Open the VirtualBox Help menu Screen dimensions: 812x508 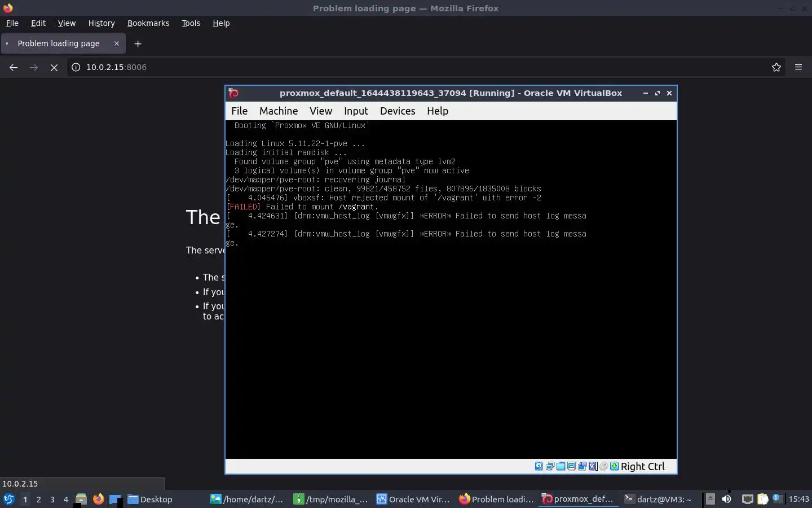(x=438, y=111)
